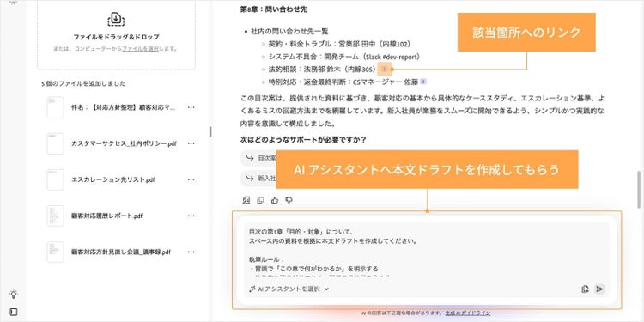
Task: Click the text 次はどのようなサポートが必要ですか?
Action: tap(303, 140)
